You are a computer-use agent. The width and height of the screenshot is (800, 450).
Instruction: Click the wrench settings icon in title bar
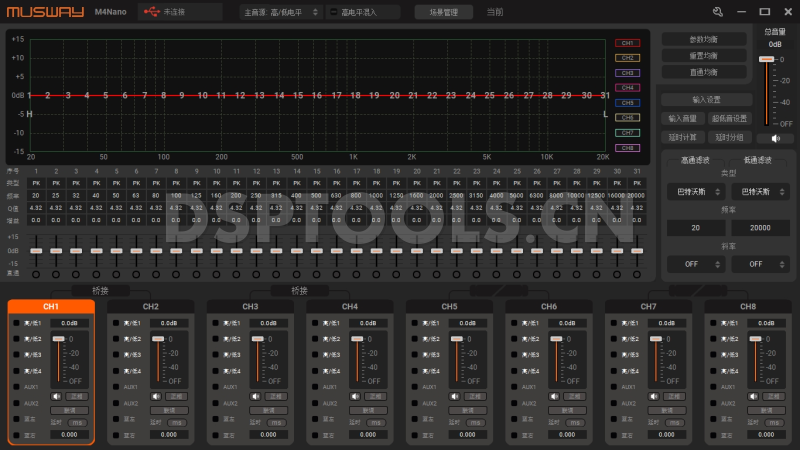coord(717,12)
